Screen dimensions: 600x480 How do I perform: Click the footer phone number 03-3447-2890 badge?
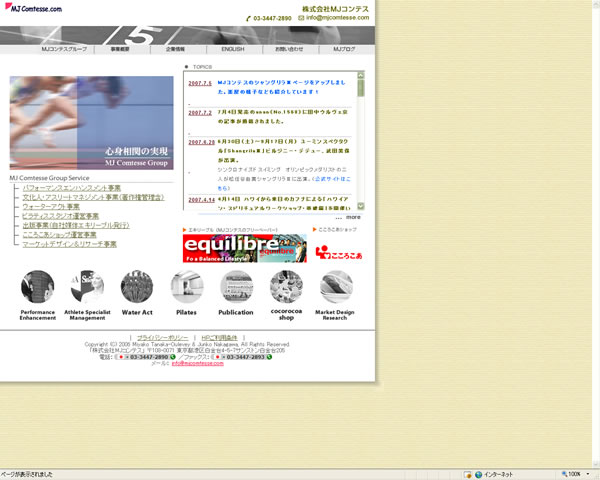(146, 357)
